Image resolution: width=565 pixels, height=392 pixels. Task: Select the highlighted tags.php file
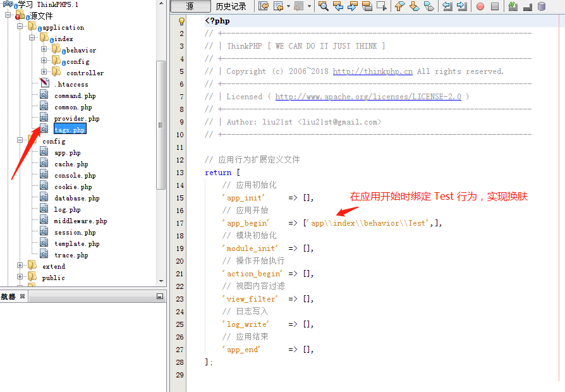(x=70, y=130)
